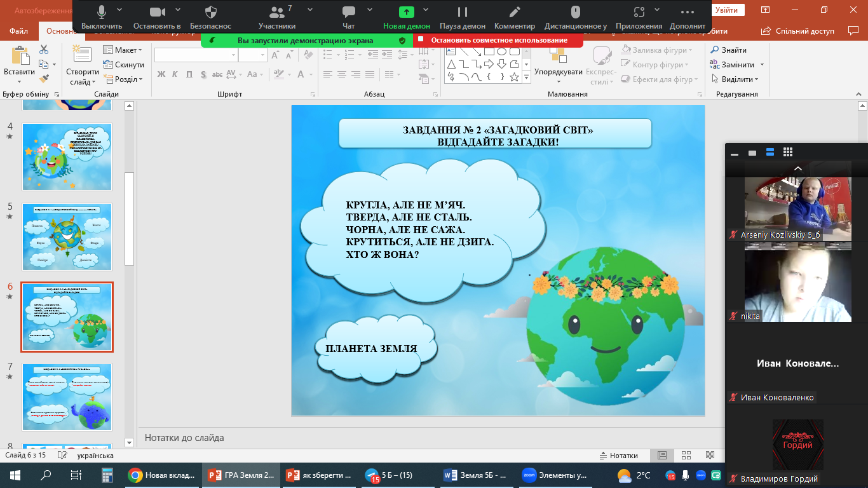Open Zoom Участники panel
The height and width of the screenshot is (488, 868).
[277, 17]
